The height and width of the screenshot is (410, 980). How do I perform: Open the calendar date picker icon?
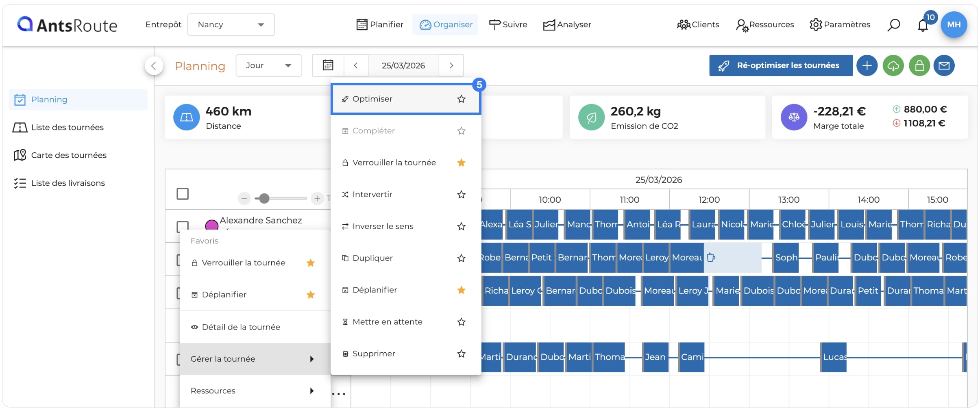(328, 65)
